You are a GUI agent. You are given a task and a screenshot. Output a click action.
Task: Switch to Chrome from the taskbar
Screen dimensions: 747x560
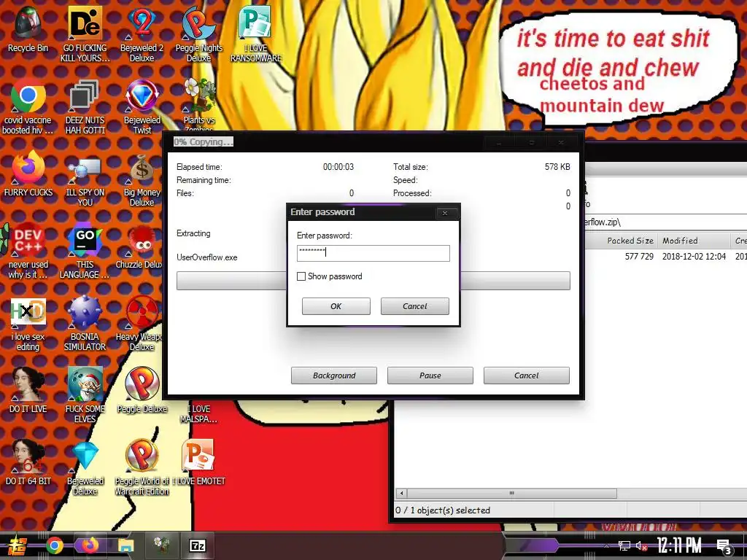[54, 545]
